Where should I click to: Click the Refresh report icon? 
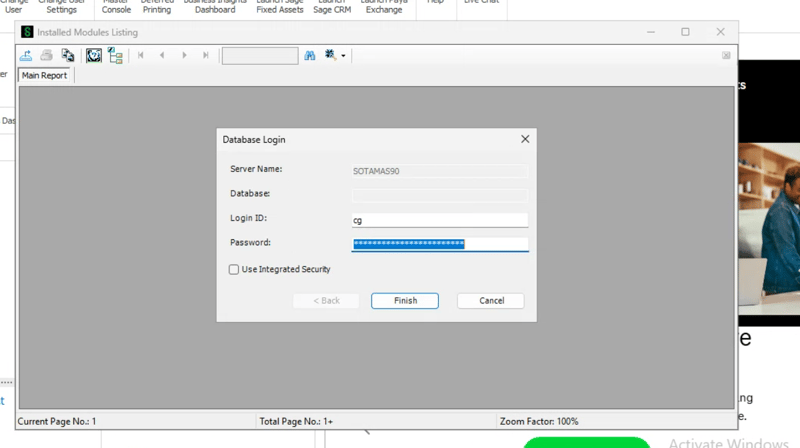pyautogui.click(x=94, y=56)
